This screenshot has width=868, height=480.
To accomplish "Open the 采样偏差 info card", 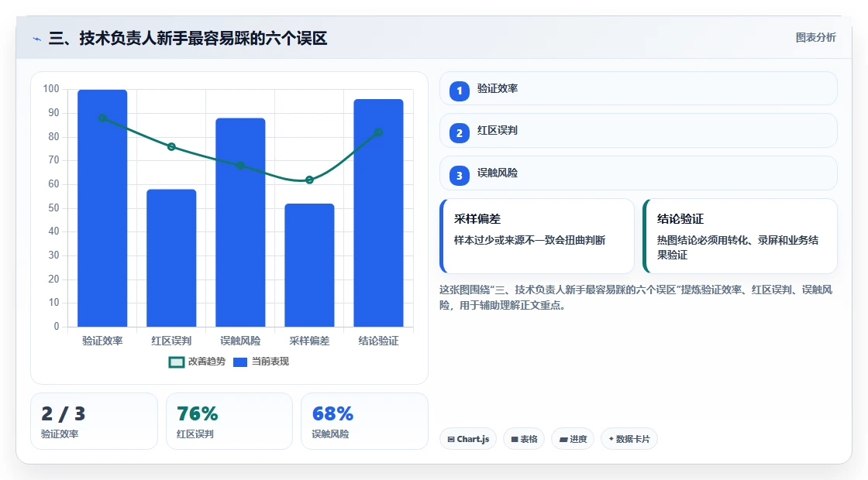I will coord(537,236).
